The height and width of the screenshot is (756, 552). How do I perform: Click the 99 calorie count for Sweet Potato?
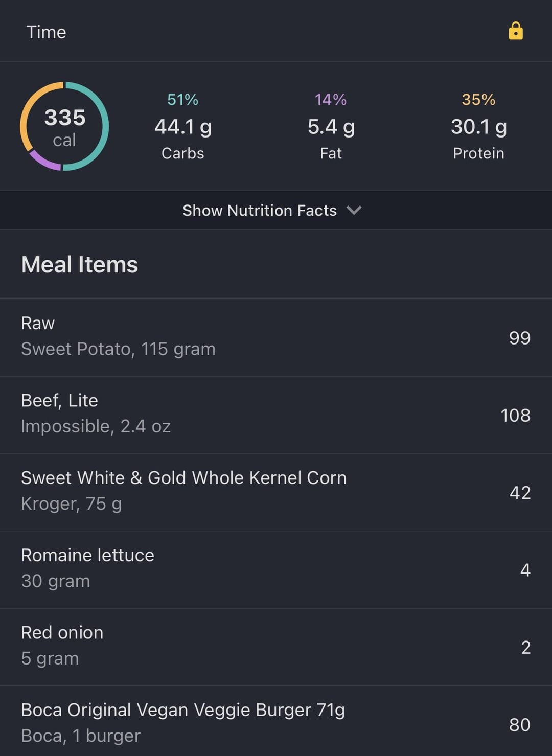pos(519,338)
